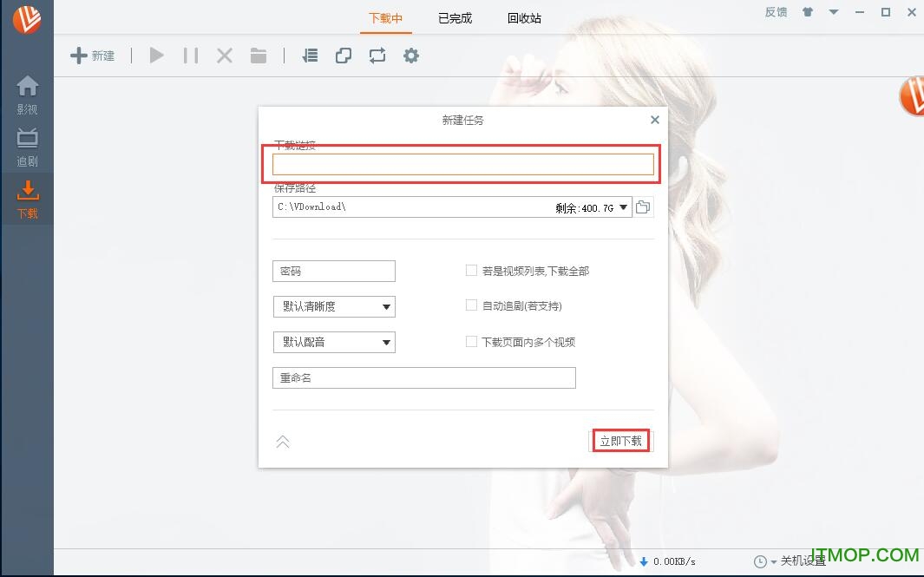This screenshot has height=577, width=924.
Task: Open the download folder from toolbar
Action: click(258, 56)
